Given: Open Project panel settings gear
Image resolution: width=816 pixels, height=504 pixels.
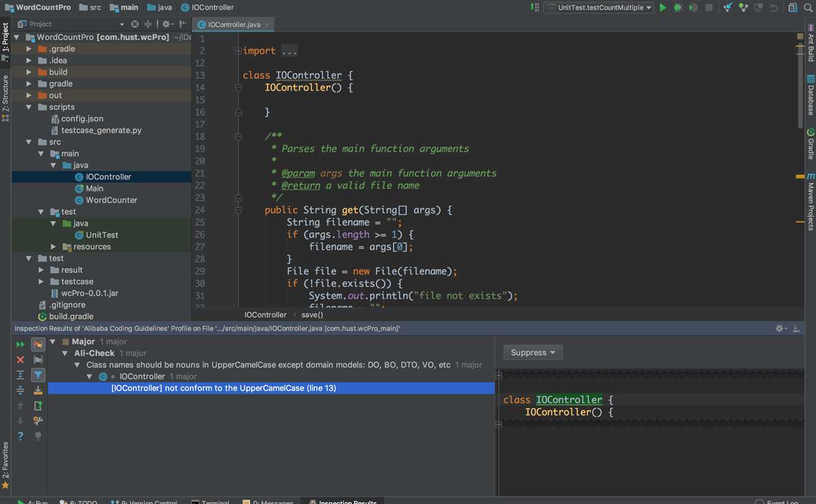Looking at the screenshot, I should pos(167,24).
